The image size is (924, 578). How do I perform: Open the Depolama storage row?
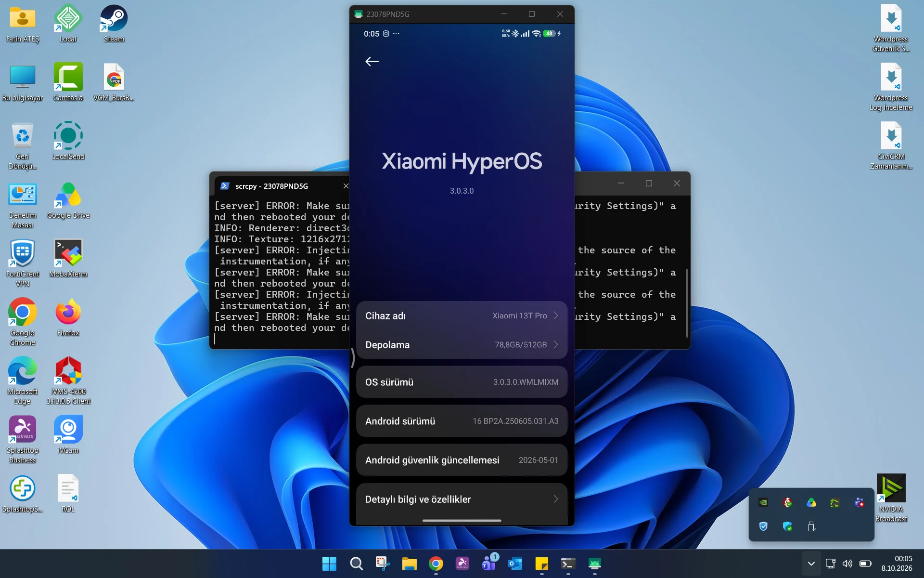tap(462, 344)
